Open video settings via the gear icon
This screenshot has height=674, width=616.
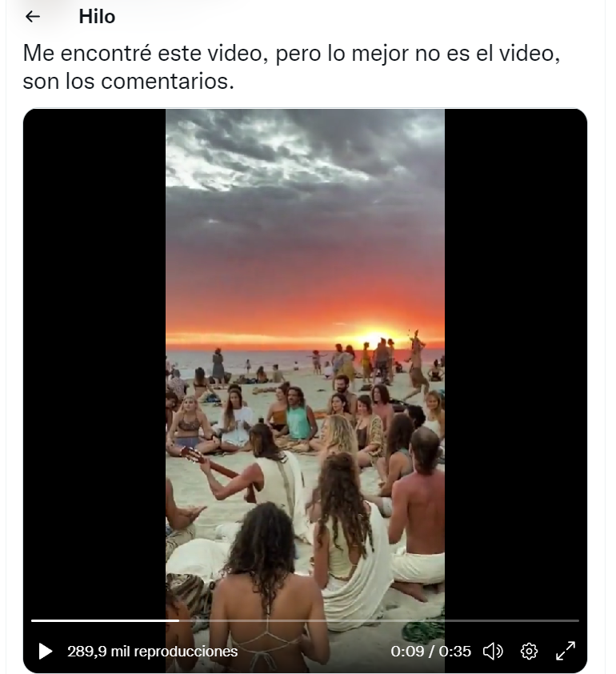click(529, 652)
